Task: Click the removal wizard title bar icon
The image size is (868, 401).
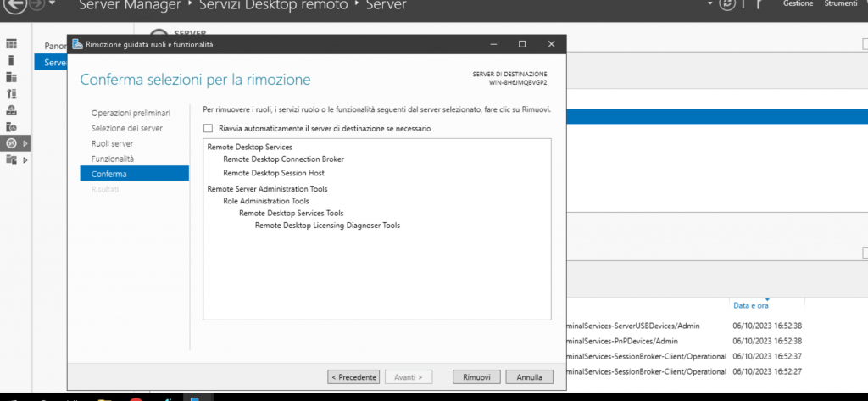Action: pos(78,44)
